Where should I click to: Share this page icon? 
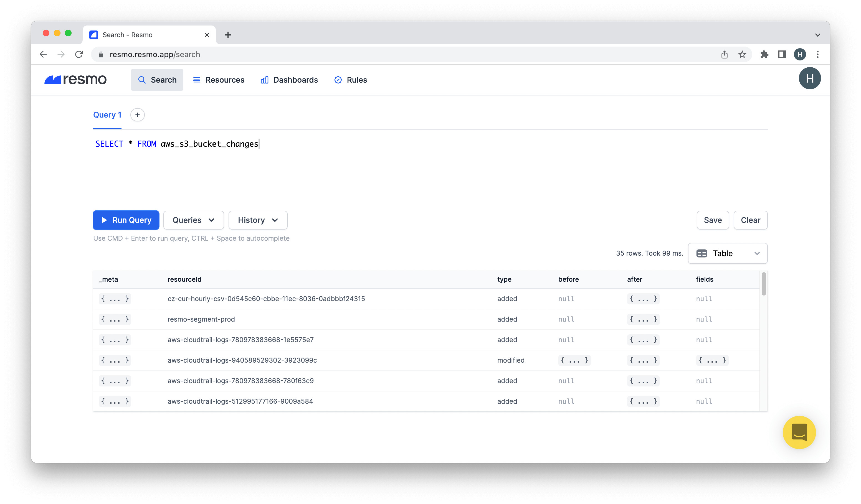tap(724, 54)
